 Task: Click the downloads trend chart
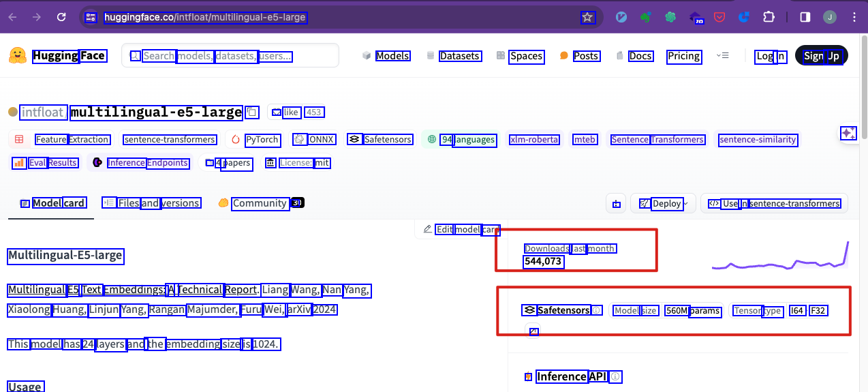(780, 259)
